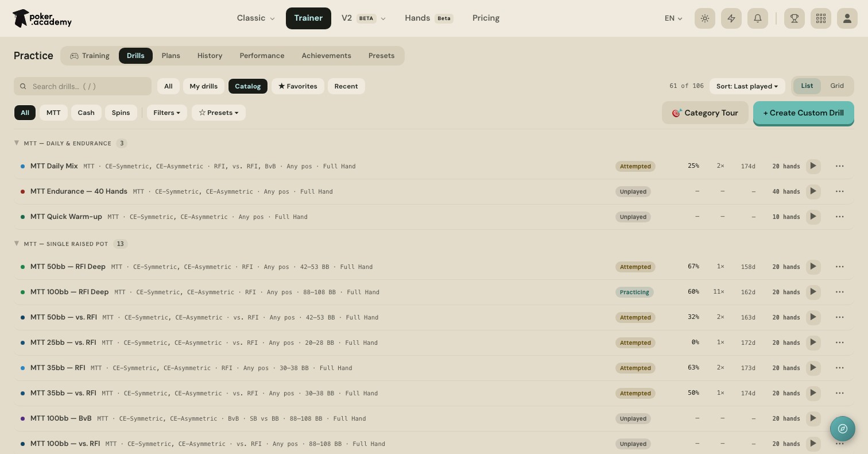Open the MTT 100bb — vs. RFI drill row

433,444
